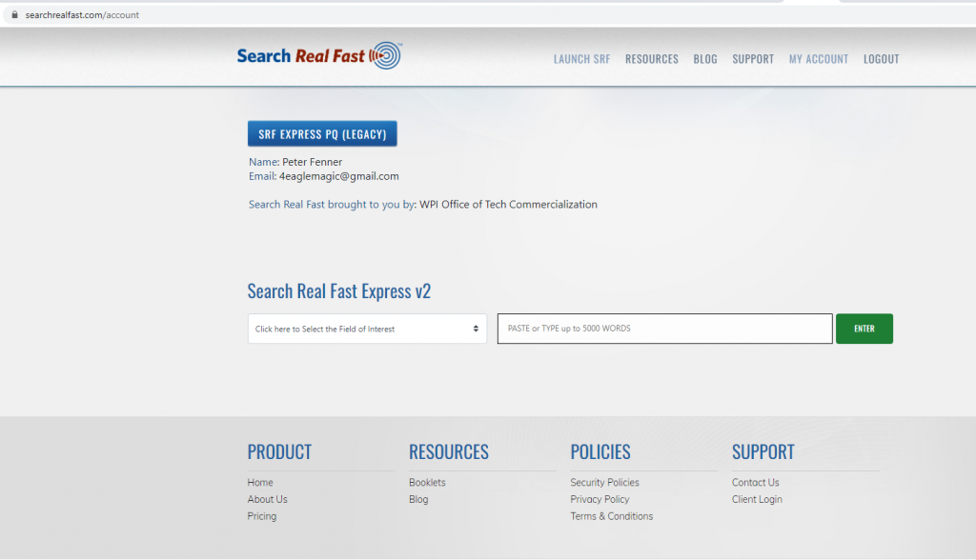976x560 pixels.
Task: Click LOGOUT in the top navigation
Action: (882, 59)
